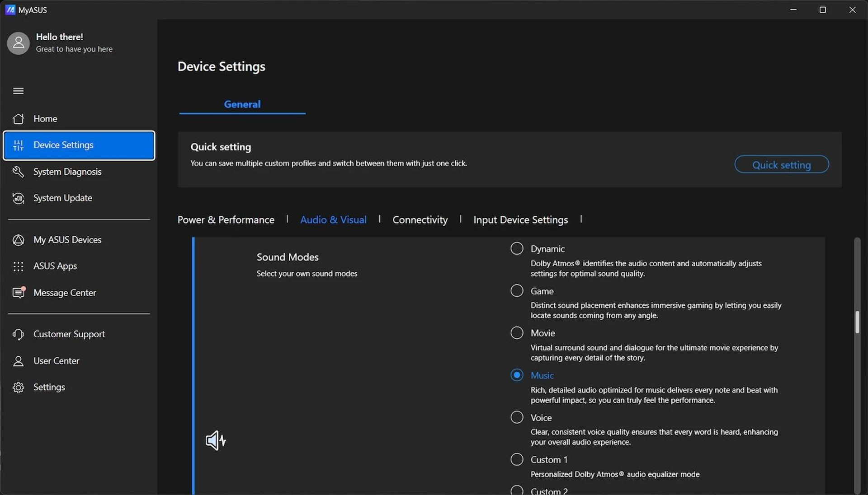Click the ASUS Apps grid icon
Image resolution: width=868 pixels, height=495 pixels.
[x=19, y=266]
